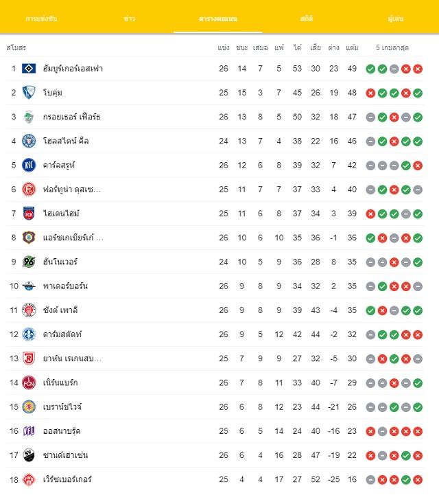This screenshot has width=439, height=504.
Task: Select the ตารางคะแนน tab
Action: click(217, 19)
